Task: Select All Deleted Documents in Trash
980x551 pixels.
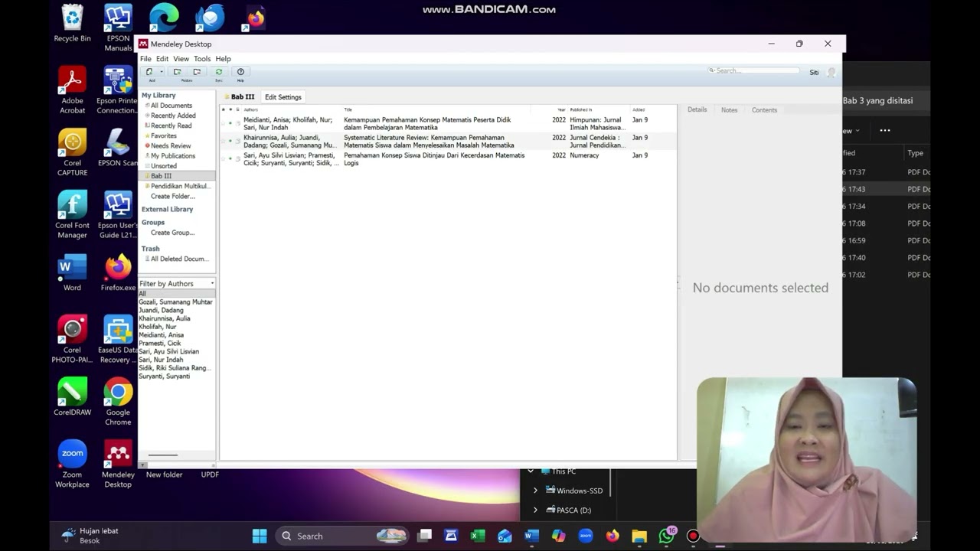Action: point(179,259)
